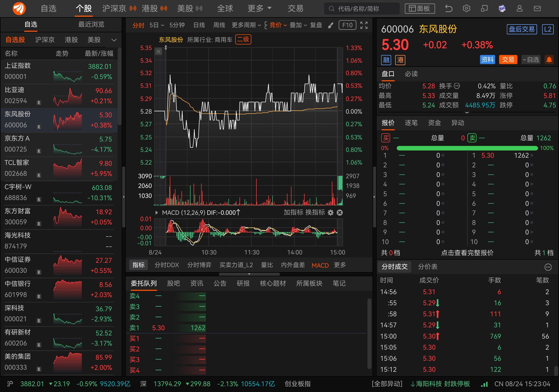Toggle the 指标 indicator button
This screenshot has height=392, width=559.
click(139, 265)
